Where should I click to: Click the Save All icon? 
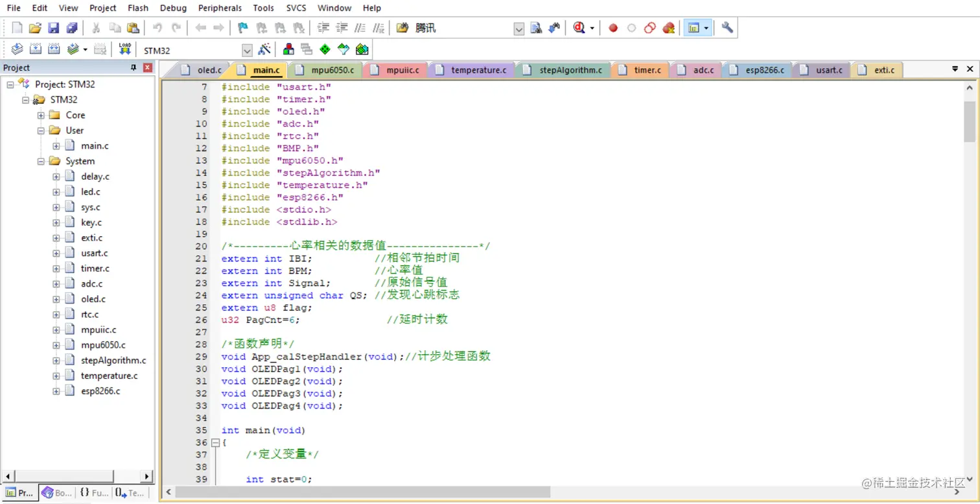click(72, 28)
